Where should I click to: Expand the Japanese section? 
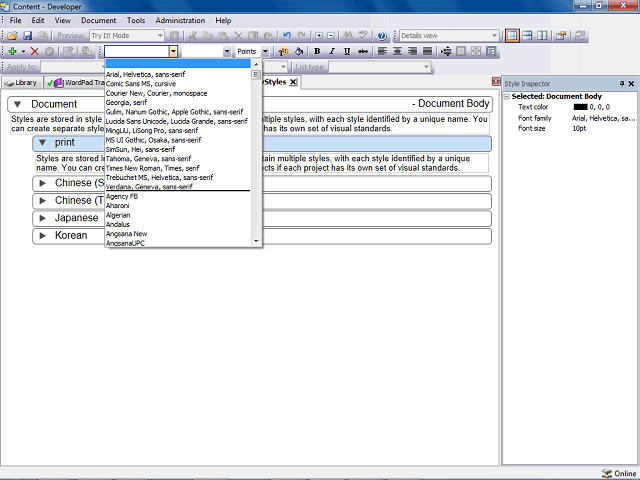[x=42, y=218]
